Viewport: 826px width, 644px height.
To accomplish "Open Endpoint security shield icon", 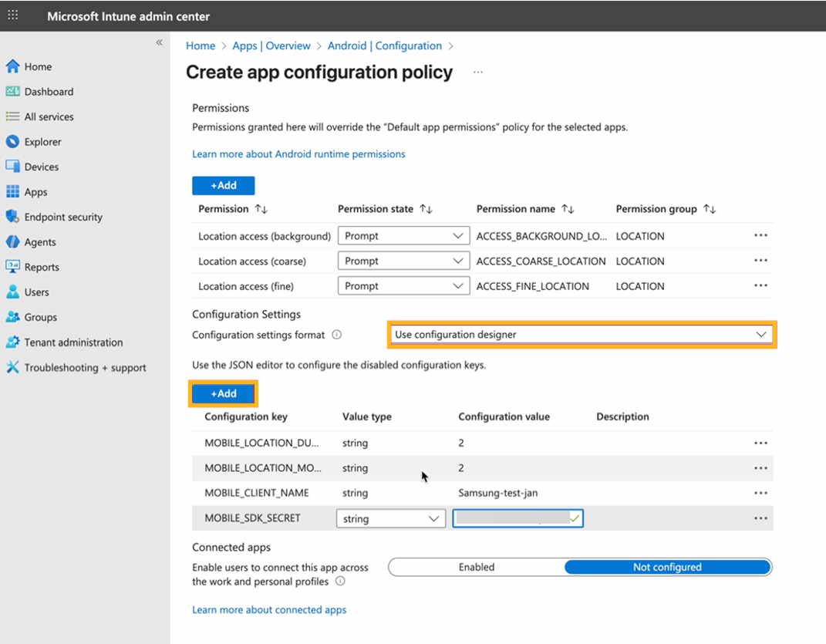I will pos(12,217).
